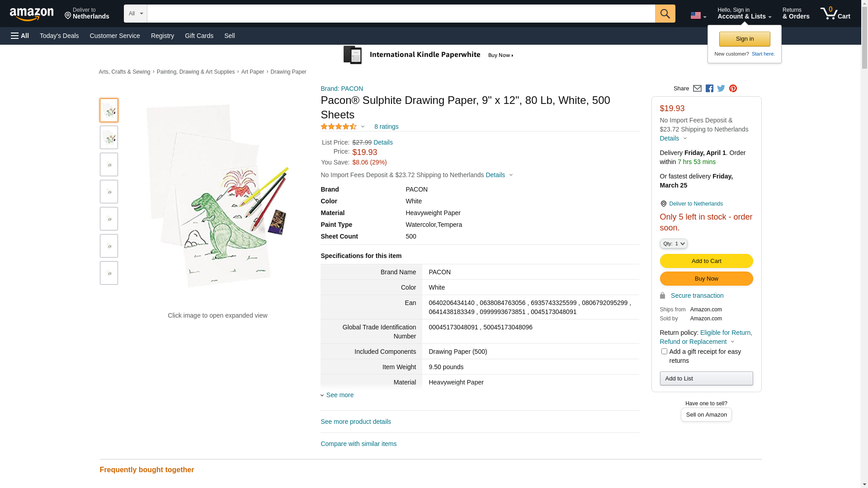Share product on Facebook icon

coord(709,89)
